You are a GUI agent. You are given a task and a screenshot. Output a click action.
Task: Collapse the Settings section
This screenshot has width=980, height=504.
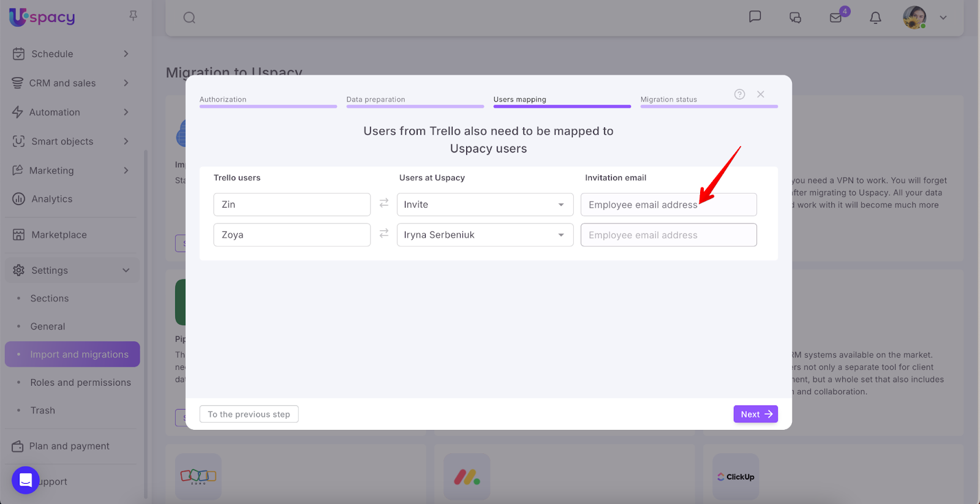[x=126, y=270]
